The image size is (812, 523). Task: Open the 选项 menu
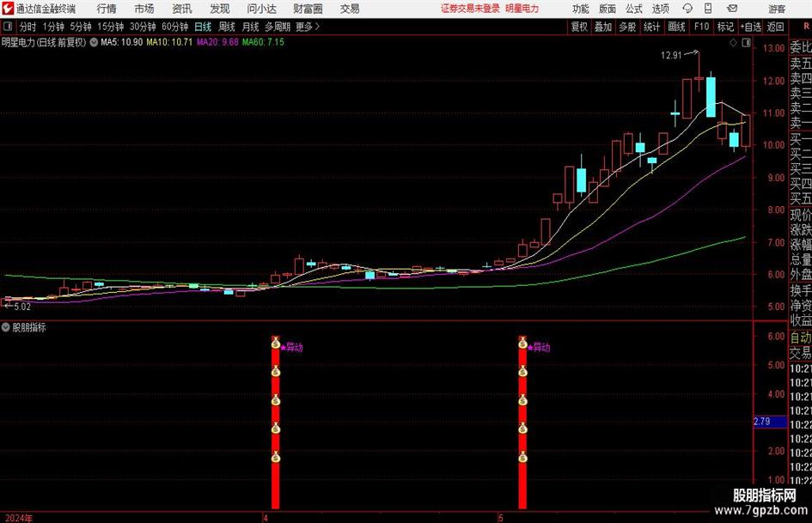(x=660, y=9)
